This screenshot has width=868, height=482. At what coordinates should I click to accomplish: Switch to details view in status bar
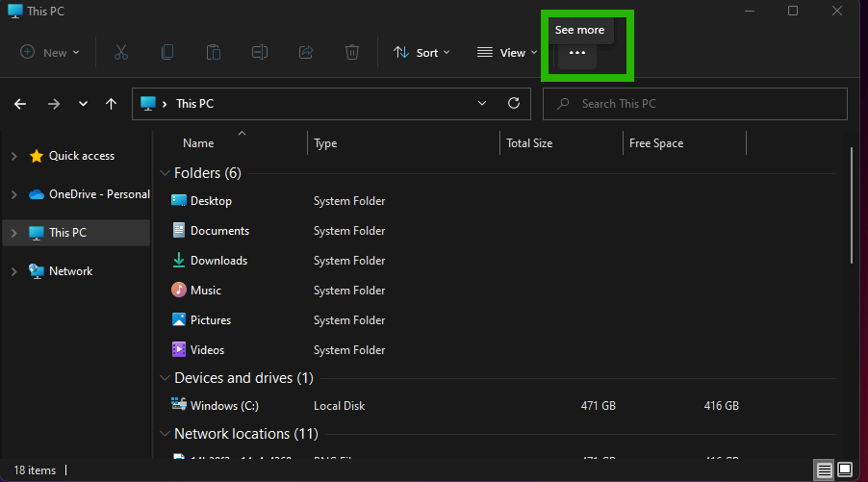pyautogui.click(x=825, y=470)
